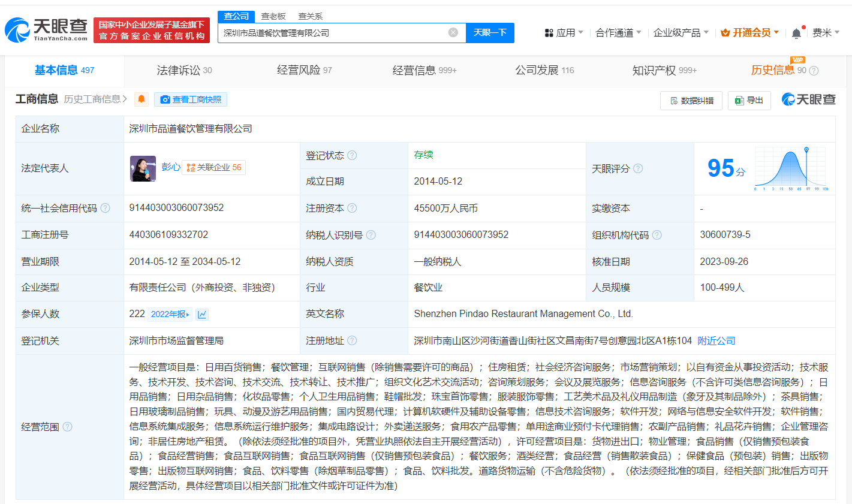
Task: Click the industry value 餐饮业
Action: (428, 288)
